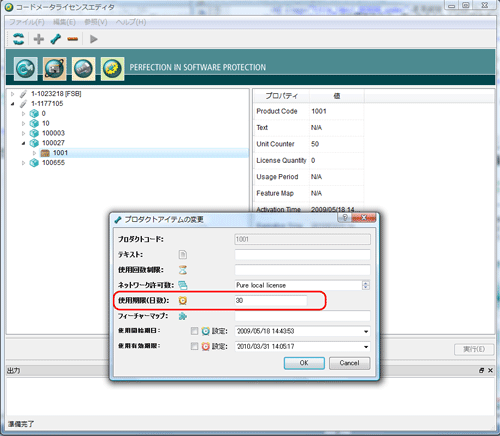Collapse the 1-1177105 tree node

pos(13,104)
